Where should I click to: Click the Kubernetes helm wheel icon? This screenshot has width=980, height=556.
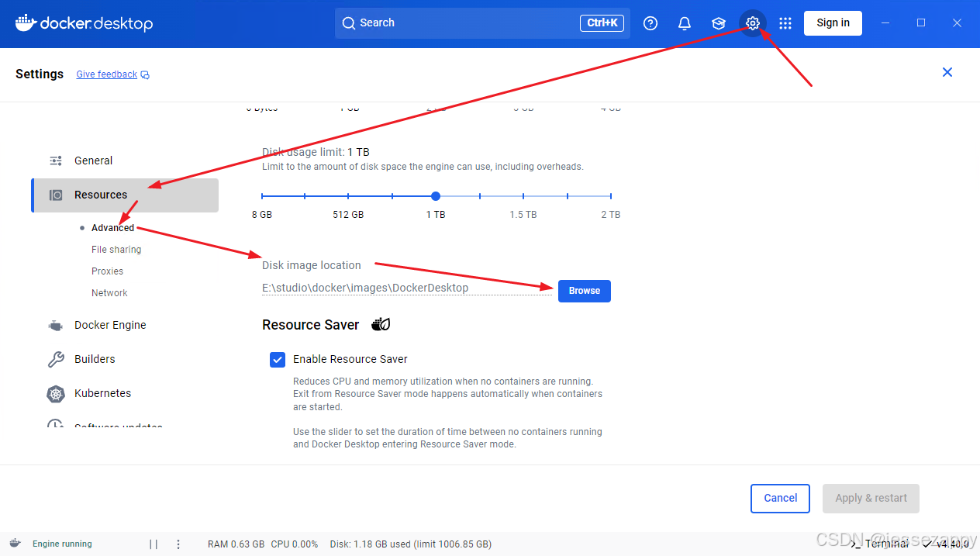pyautogui.click(x=56, y=393)
